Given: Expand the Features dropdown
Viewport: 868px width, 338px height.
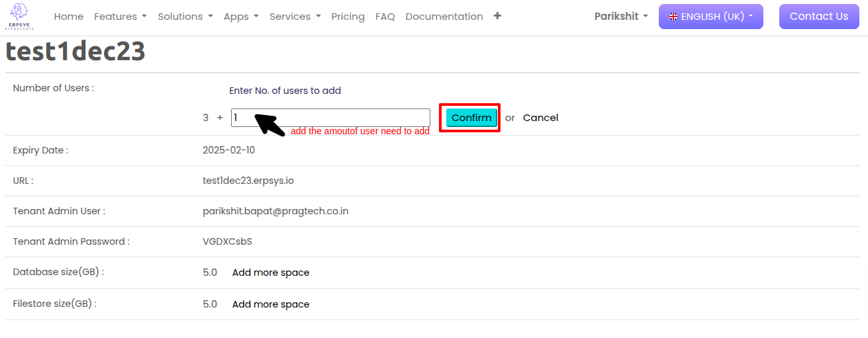Looking at the screenshot, I should point(121,17).
